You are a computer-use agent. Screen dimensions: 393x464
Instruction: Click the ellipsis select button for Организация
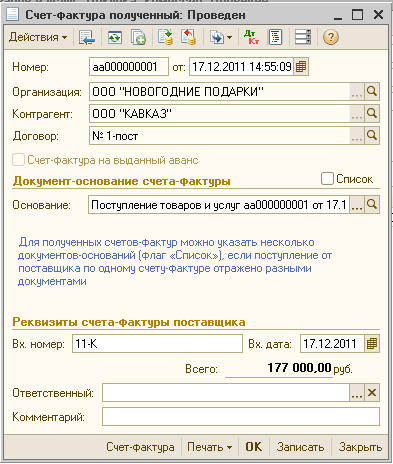357,92
